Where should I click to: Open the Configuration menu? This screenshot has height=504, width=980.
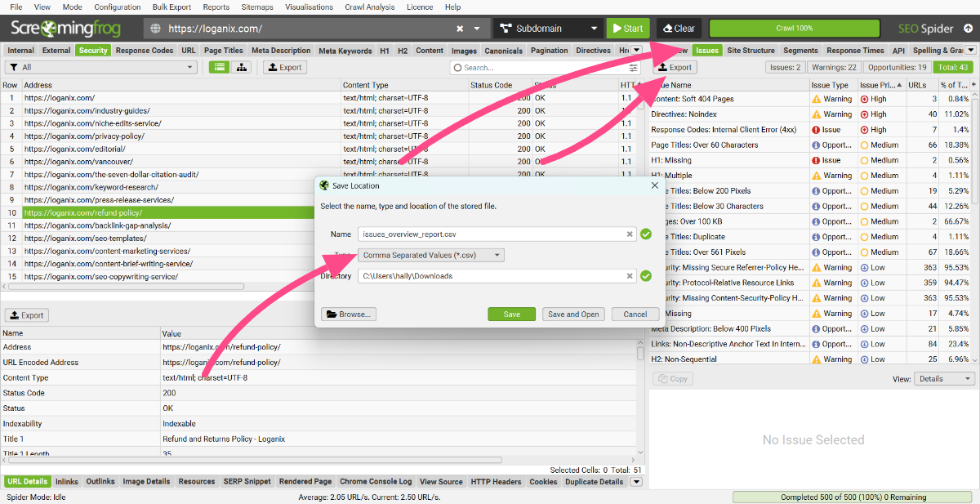[118, 7]
